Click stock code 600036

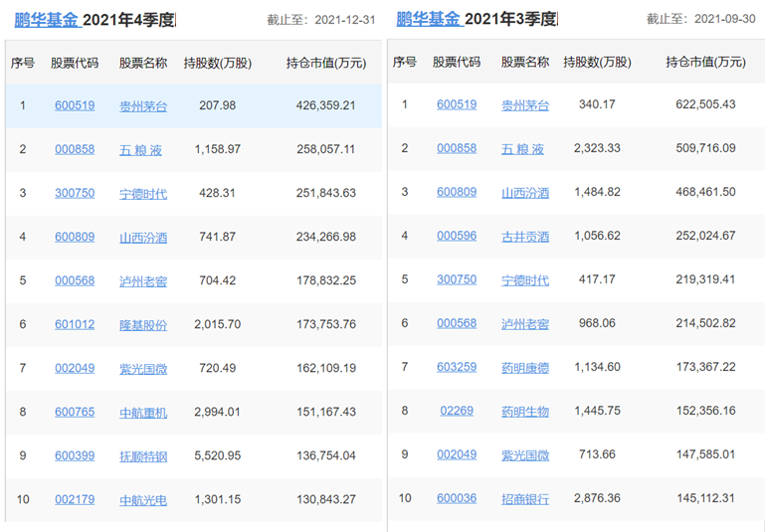[x=457, y=498]
